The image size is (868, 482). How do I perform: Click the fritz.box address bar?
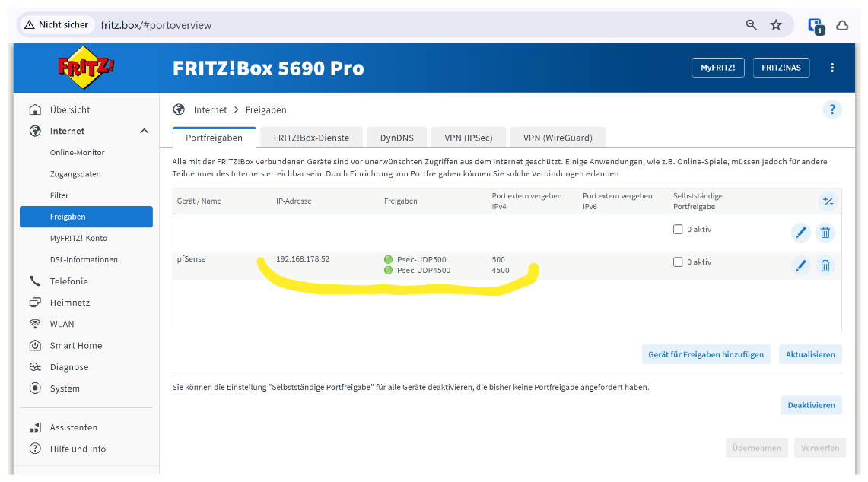(x=418, y=25)
